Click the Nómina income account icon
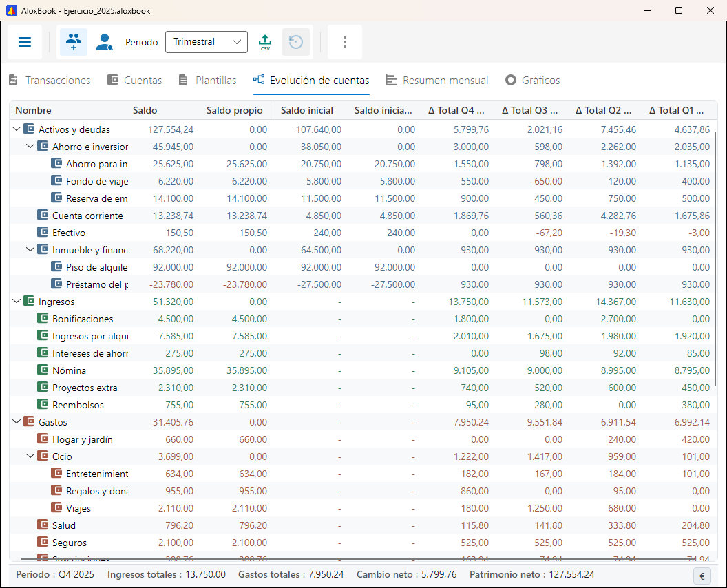The image size is (727, 588). coord(43,370)
